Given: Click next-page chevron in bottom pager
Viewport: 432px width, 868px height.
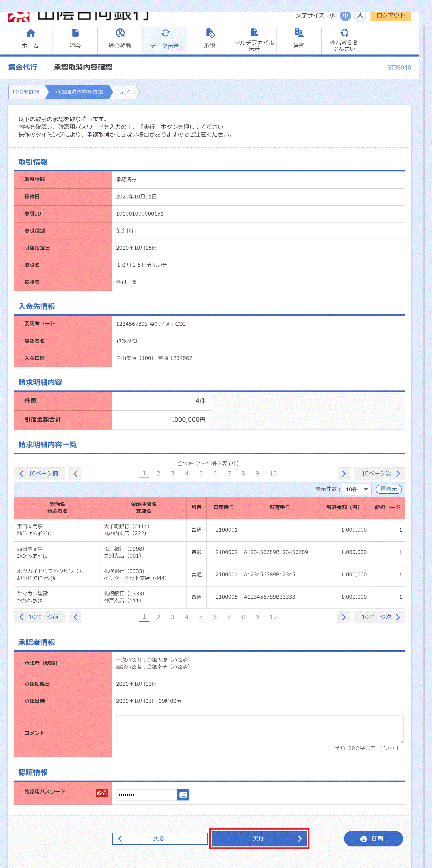Looking at the screenshot, I should 344,617.
